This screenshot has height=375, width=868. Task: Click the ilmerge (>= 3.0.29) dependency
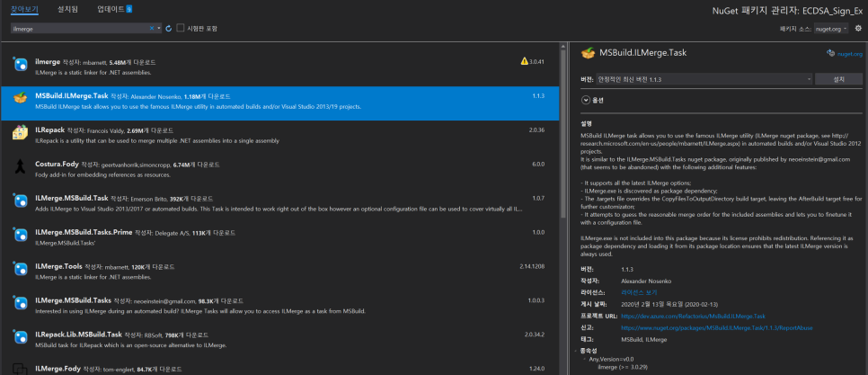[622, 367]
